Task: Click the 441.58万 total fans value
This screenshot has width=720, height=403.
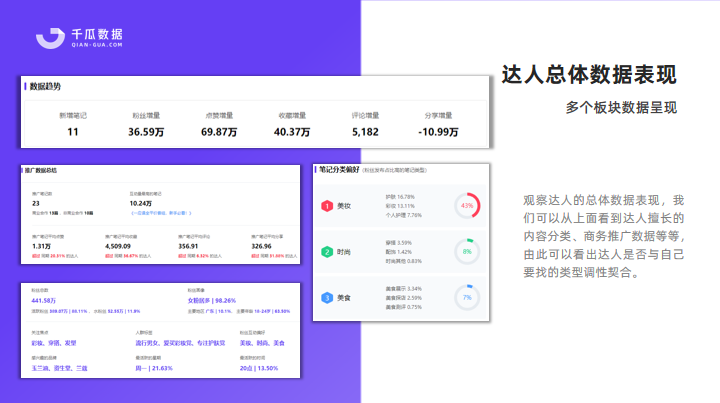Action: (x=48, y=300)
